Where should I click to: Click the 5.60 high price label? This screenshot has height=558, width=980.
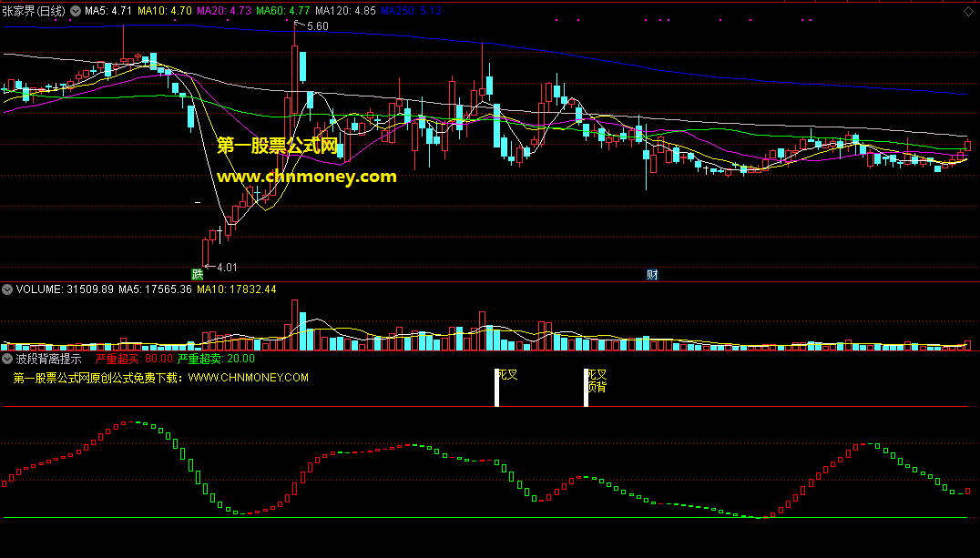click(318, 26)
